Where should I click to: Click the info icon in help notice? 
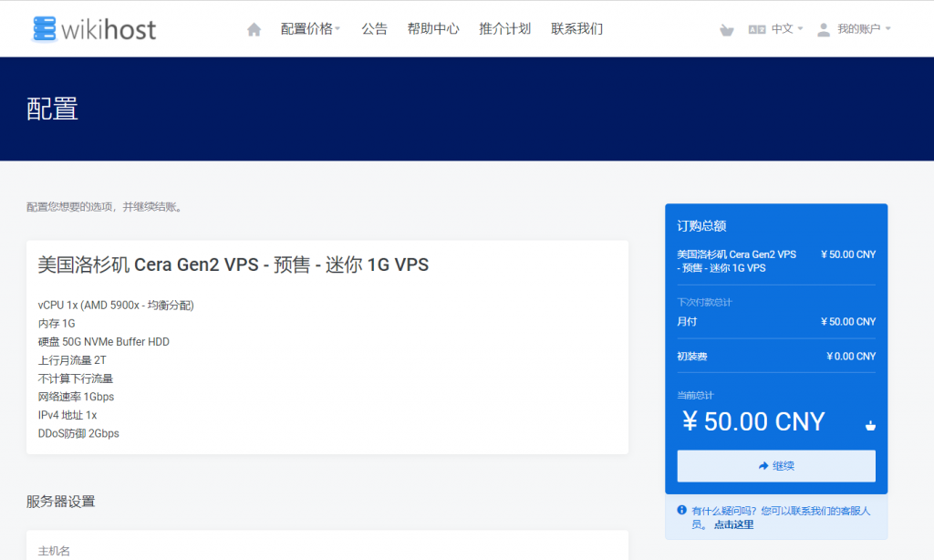pos(682,510)
